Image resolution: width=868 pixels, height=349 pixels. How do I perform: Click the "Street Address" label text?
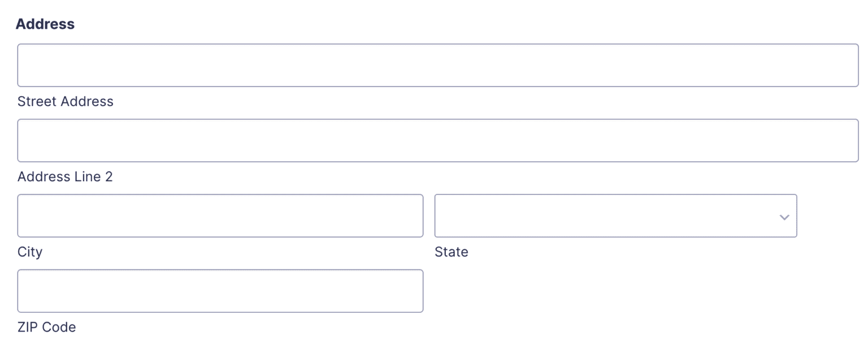pos(66,102)
